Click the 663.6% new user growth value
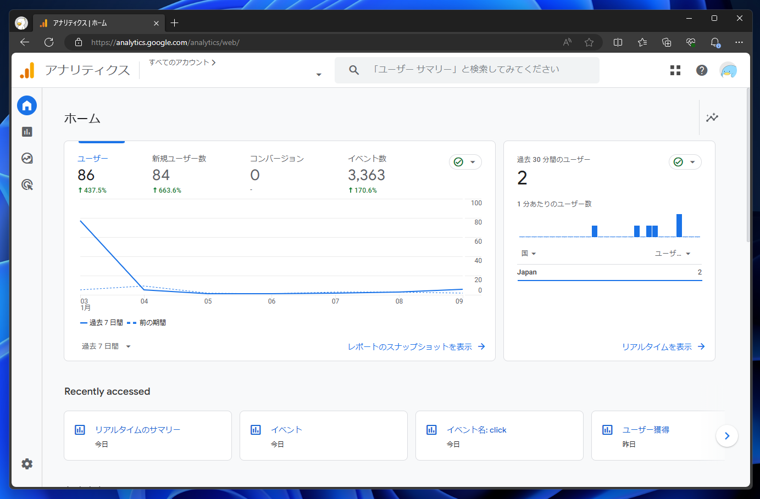Image resolution: width=760 pixels, height=499 pixels. (x=167, y=190)
